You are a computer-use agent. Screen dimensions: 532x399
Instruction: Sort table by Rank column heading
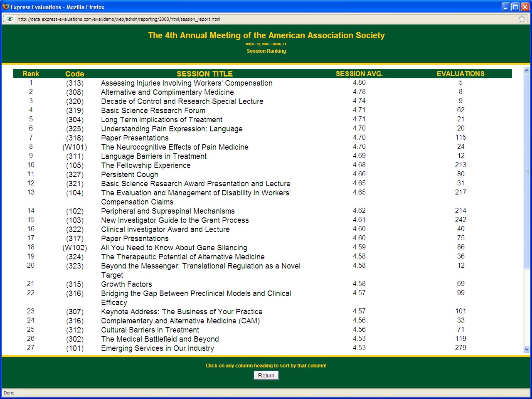(x=31, y=74)
